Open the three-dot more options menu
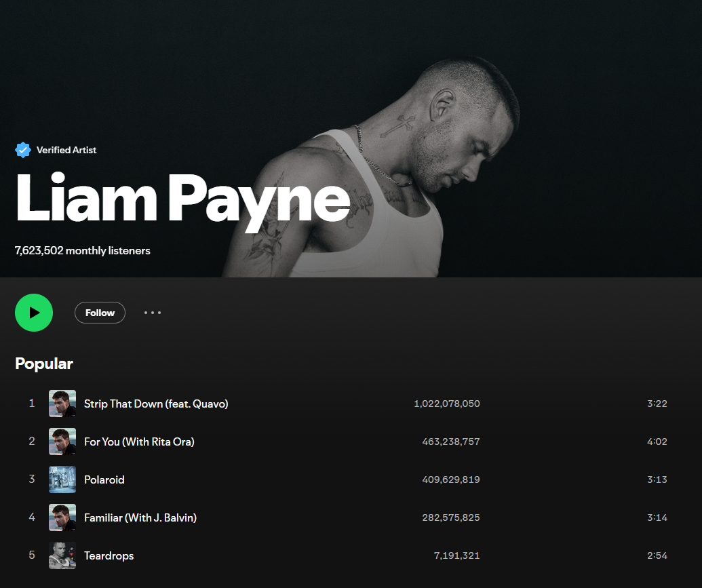 pos(153,313)
